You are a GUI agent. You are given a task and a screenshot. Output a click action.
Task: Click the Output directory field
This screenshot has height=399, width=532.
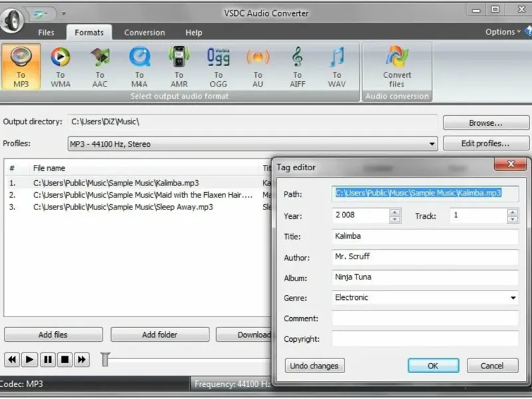point(253,122)
